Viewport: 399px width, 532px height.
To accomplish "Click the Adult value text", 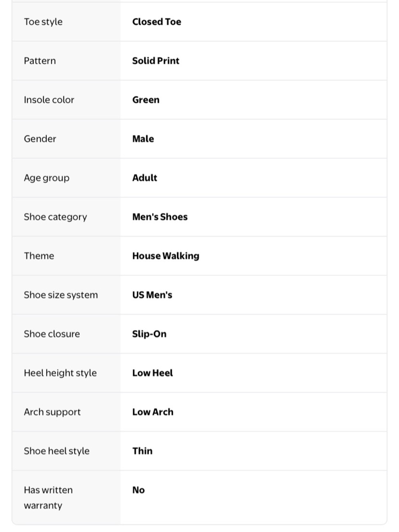I will tap(145, 178).
